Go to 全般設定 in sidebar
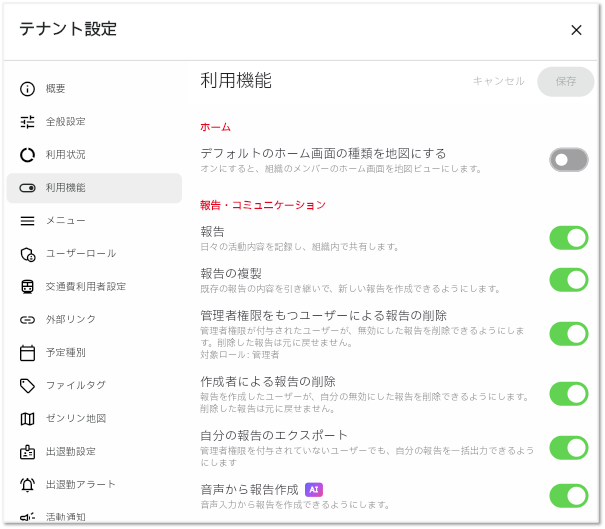Screen dimensions: 605x529 coord(94,122)
